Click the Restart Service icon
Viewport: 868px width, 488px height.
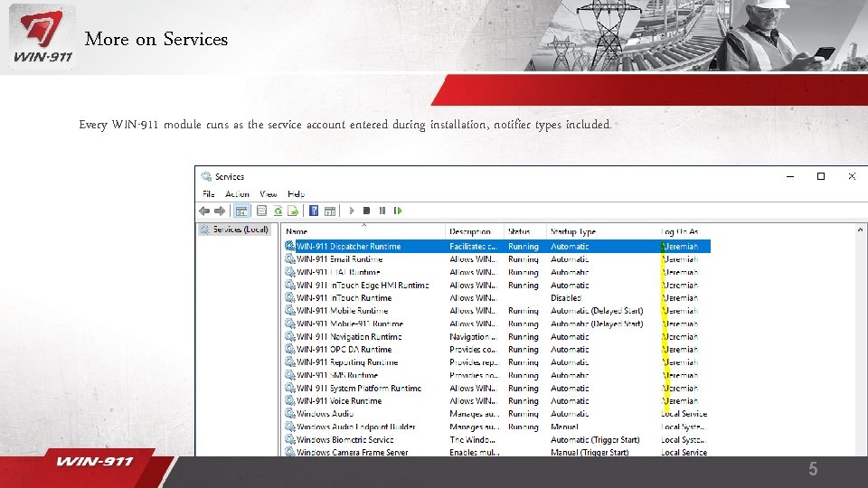pos(398,211)
